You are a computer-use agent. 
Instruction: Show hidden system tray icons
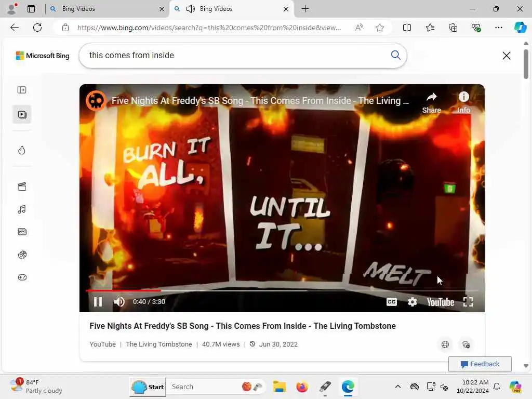click(397, 387)
